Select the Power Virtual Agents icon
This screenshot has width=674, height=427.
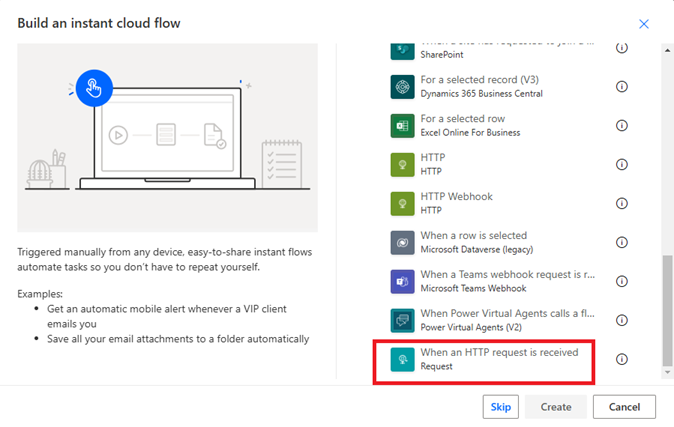click(403, 320)
